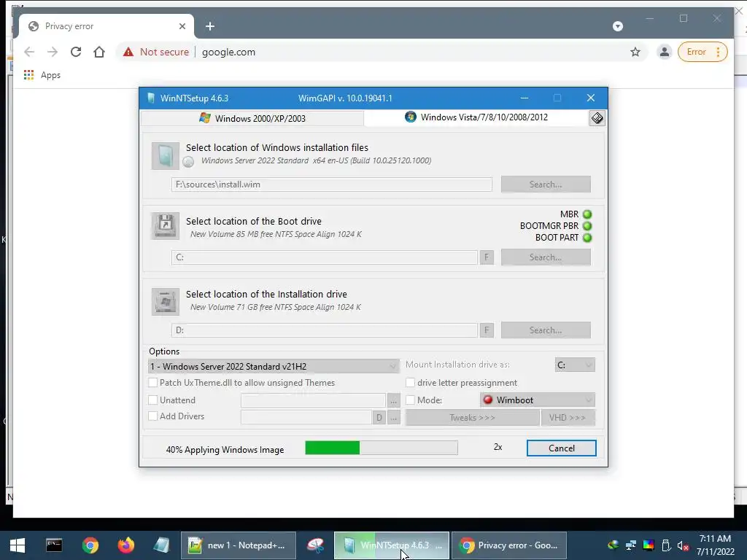Click the WinNTSetup title bar app icon

(x=151, y=98)
